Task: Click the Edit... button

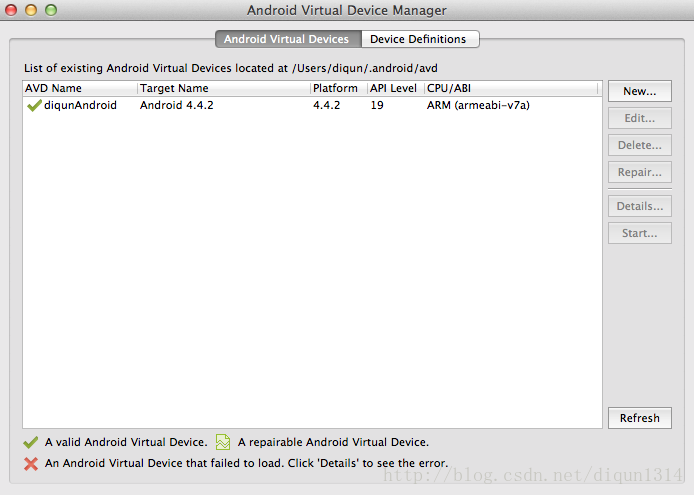Action: coord(640,118)
